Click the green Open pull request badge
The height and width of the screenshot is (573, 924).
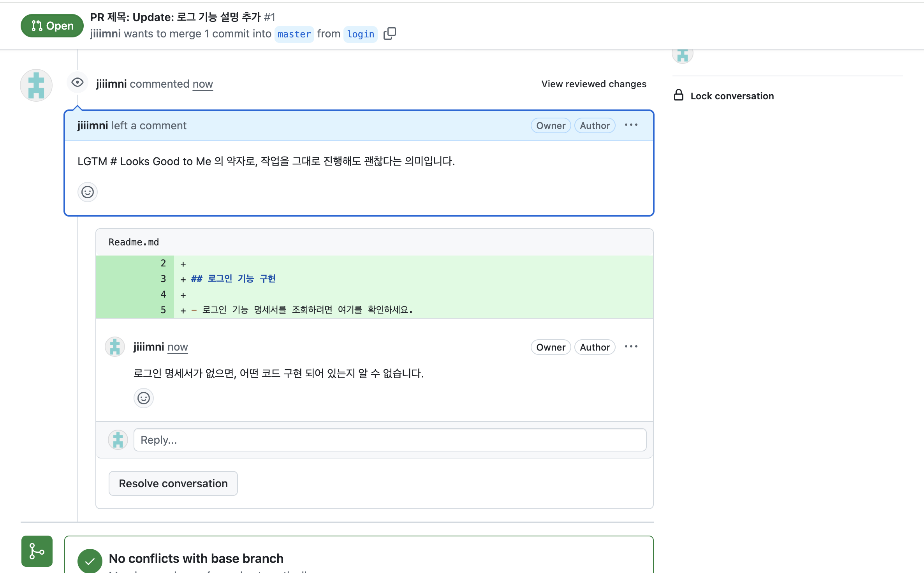[52, 26]
